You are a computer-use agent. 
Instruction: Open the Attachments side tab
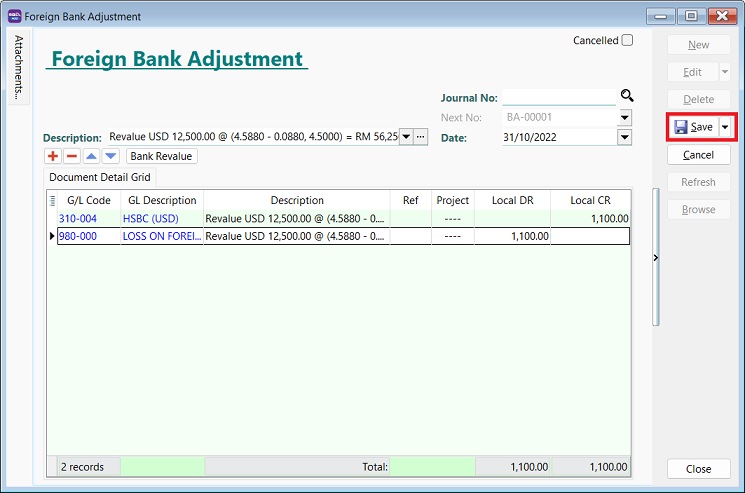click(x=19, y=68)
